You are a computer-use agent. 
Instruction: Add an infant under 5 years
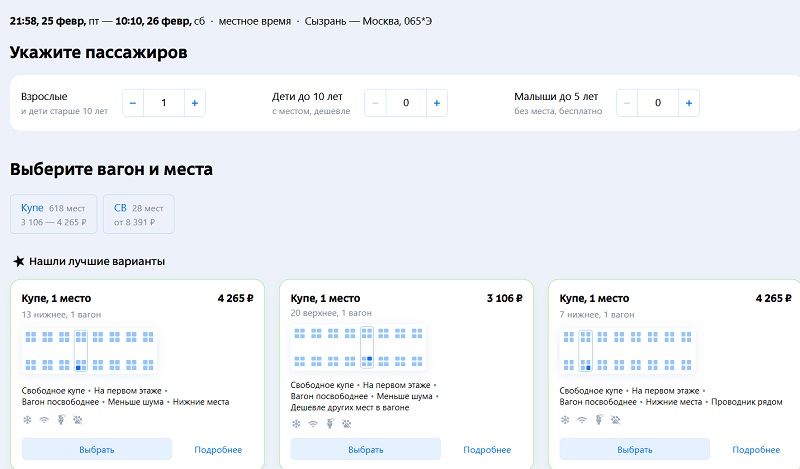689,103
